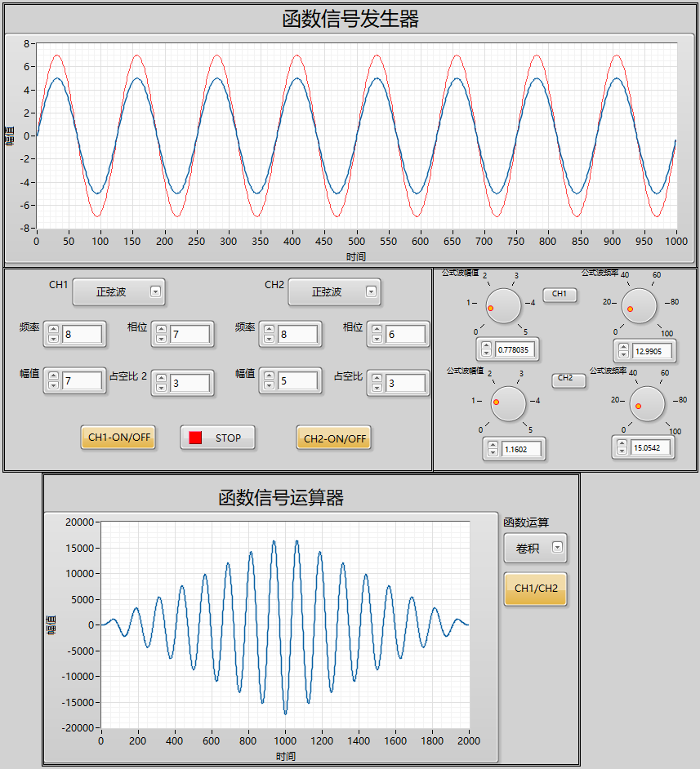The width and height of the screenshot is (700, 769).
Task: Toggle the CH1-ON/OFF switch
Action: pos(118,437)
